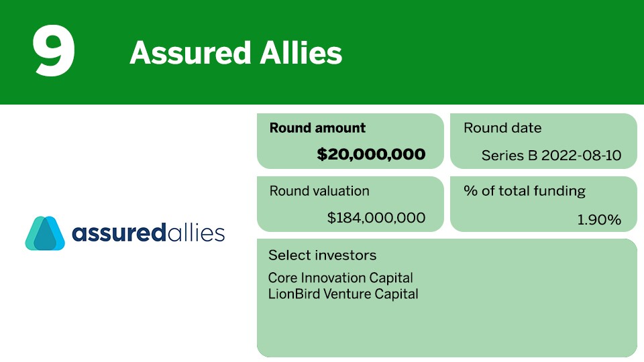Click the '% of total funding' label
The height and width of the screenshot is (362, 644).
525,191
